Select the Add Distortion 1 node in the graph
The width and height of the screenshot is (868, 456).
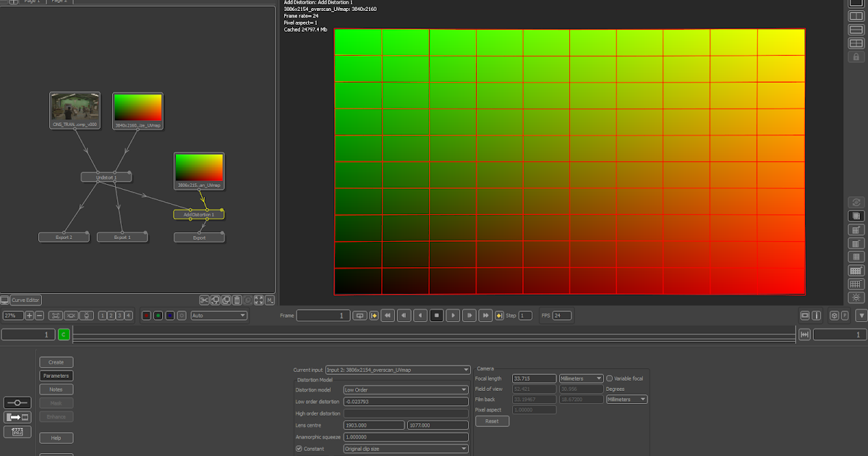tap(197, 214)
